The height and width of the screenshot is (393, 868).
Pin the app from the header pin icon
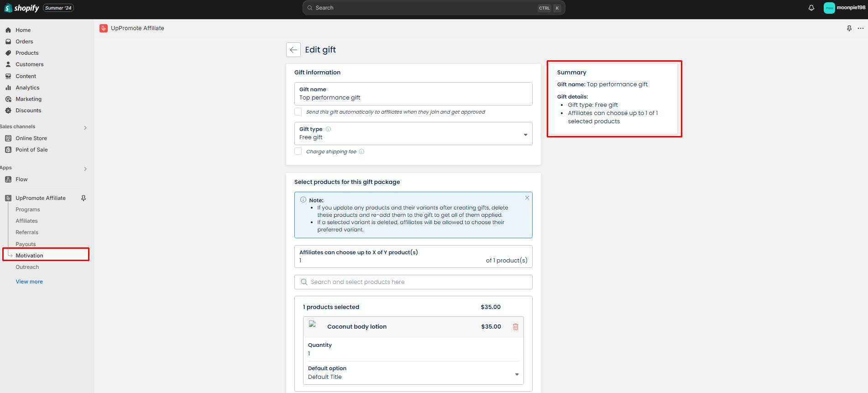[x=849, y=28]
